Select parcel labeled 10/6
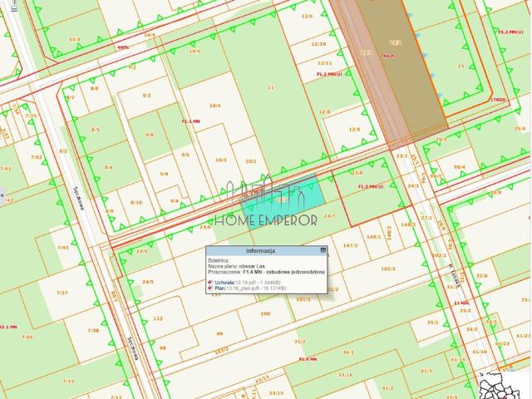The image size is (532, 399). 215,106
